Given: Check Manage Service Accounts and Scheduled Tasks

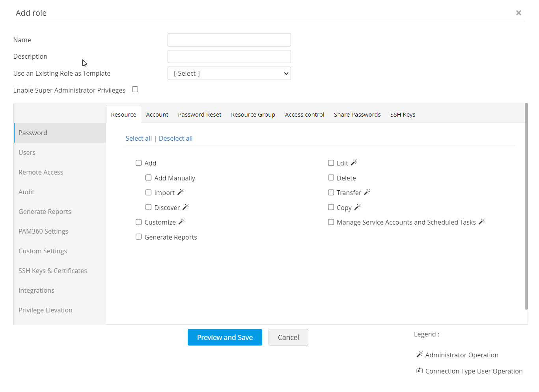Looking at the screenshot, I should 331,222.
